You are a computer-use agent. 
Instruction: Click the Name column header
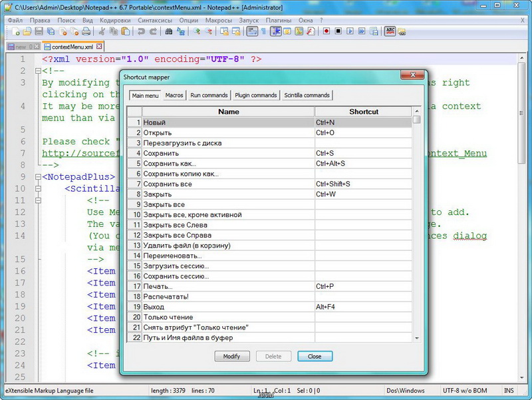coord(228,112)
